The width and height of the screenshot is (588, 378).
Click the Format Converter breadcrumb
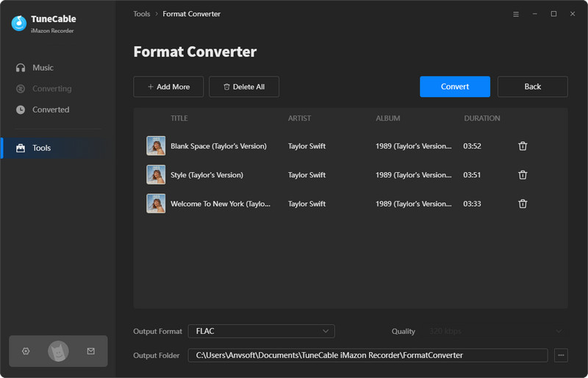[191, 14]
